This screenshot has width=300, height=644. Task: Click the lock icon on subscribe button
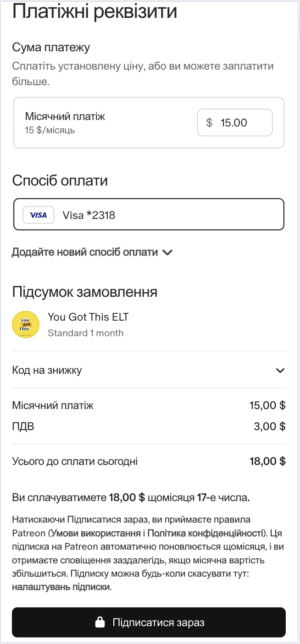click(100, 622)
